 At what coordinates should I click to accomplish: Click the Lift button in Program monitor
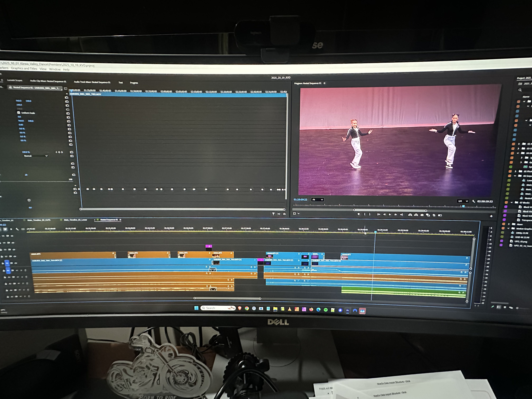(x=410, y=215)
